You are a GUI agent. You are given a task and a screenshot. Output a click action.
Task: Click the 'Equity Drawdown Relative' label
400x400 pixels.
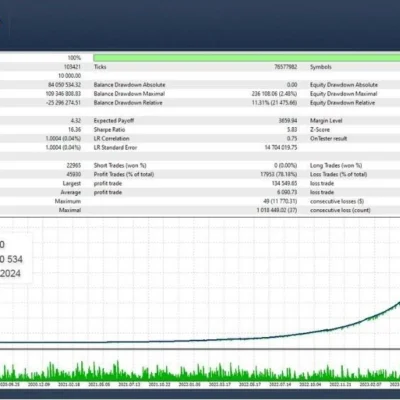[x=343, y=103]
